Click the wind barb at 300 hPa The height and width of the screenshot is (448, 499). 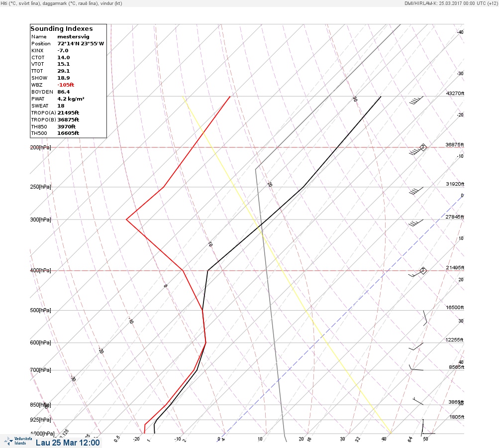pos(416,223)
